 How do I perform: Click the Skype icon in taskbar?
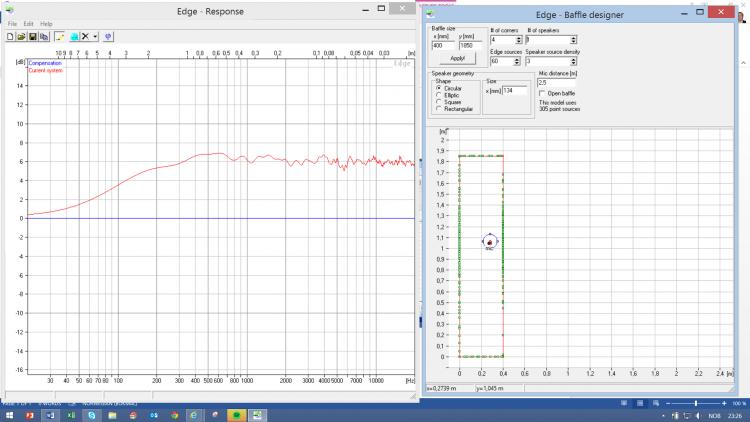92,414
